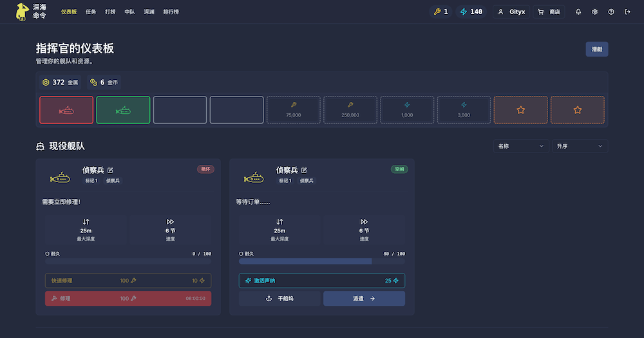The width and height of the screenshot is (644, 338).
Task: Click the red 修理 repair button
Action: click(x=128, y=299)
